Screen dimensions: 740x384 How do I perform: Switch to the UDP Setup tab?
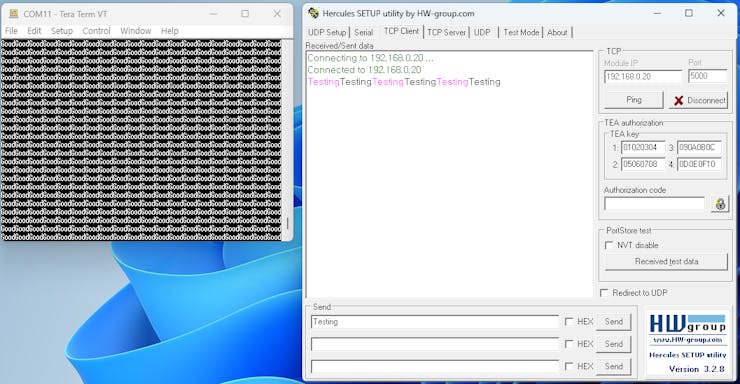327,33
